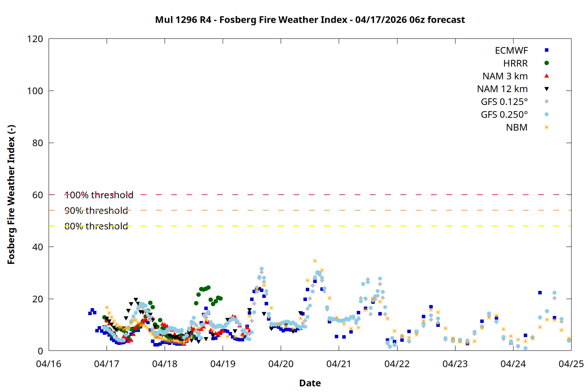Select the 04/16 date tick label
This screenshot has height=392, width=588.
pyautogui.click(x=49, y=364)
